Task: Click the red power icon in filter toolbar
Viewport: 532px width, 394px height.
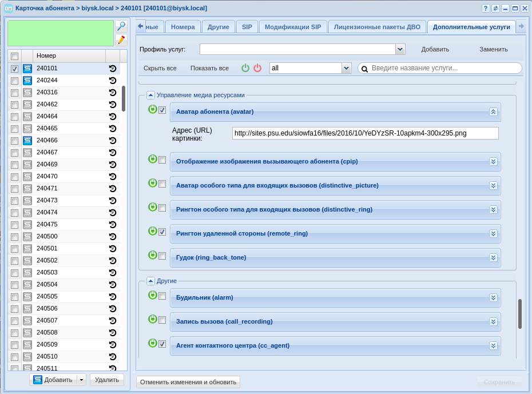Action: click(257, 68)
